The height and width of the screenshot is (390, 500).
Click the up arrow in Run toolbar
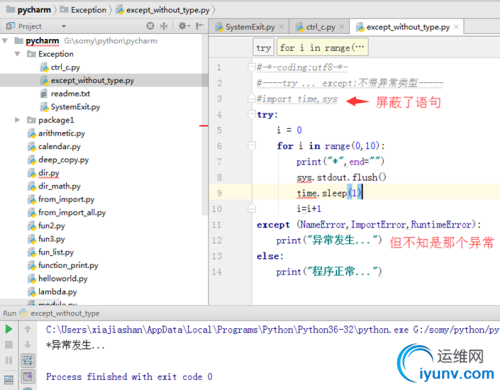[28, 329]
